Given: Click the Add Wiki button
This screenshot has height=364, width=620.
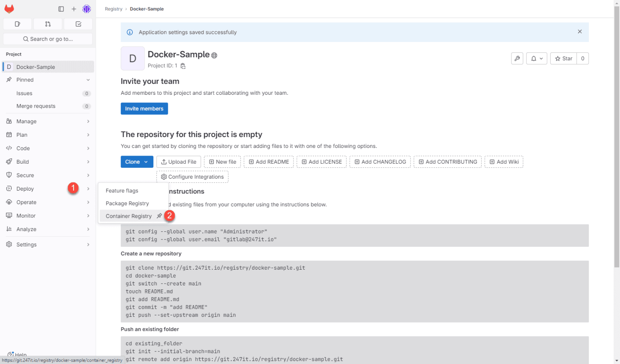Looking at the screenshot, I should click(x=504, y=162).
